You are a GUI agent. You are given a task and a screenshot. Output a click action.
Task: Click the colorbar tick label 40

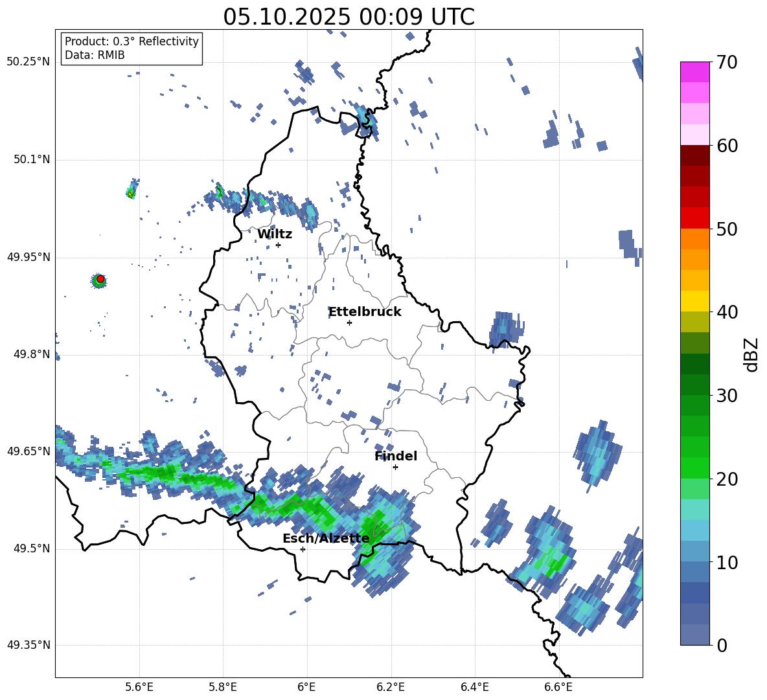coord(726,312)
